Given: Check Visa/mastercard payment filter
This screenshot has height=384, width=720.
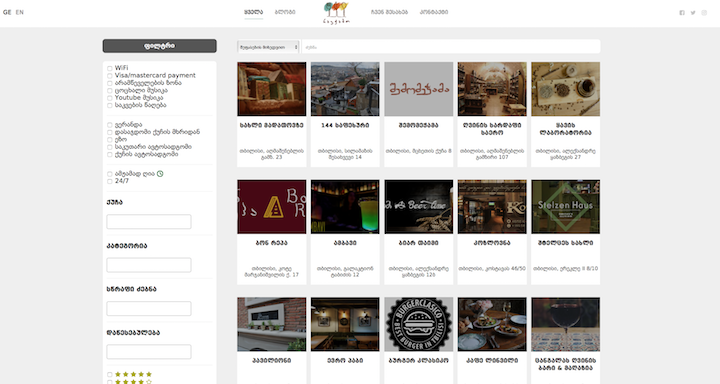Looking at the screenshot, I should (x=110, y=76).
